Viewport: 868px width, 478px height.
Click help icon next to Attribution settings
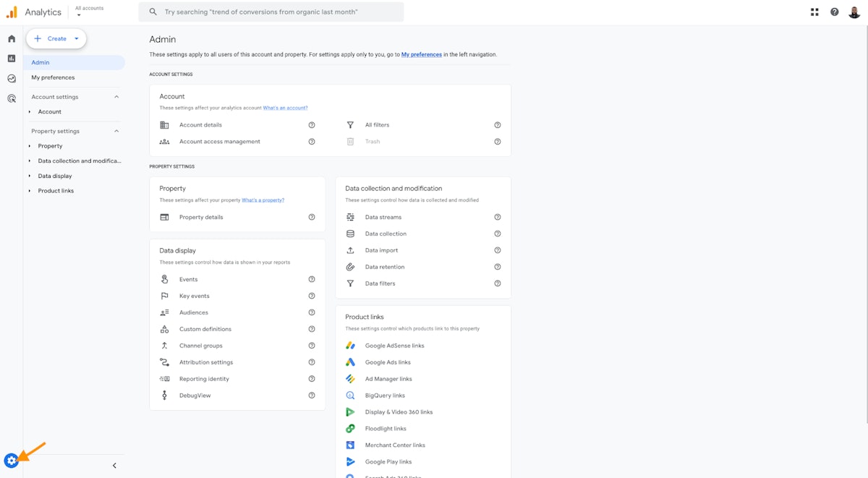point(312,362)
